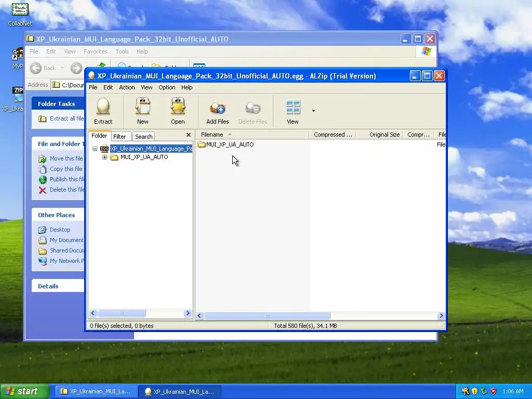Click the file list scroll left arrow

tap(199, 316)
